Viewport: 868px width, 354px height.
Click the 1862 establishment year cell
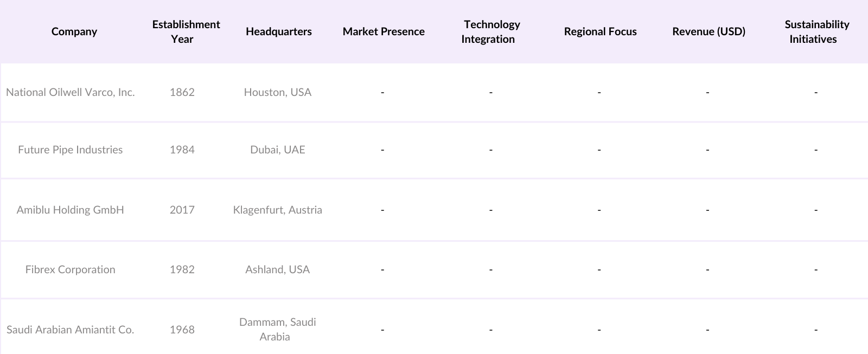click(182, 92)
